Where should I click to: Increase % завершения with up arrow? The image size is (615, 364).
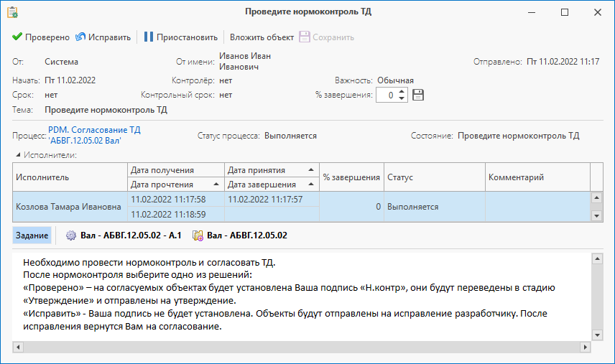[x=402, y=92]
